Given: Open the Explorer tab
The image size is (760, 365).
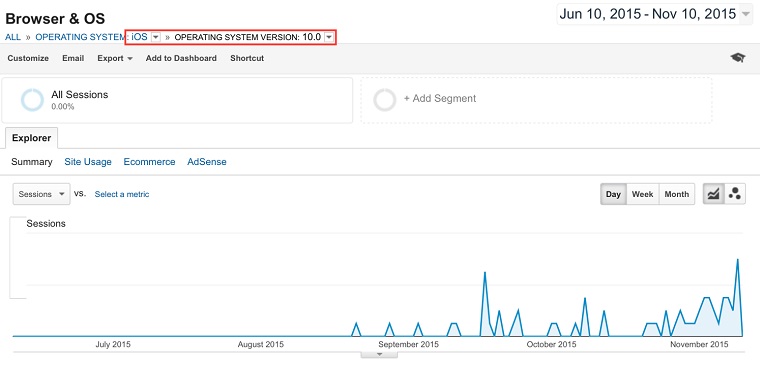Looking at the screenshot, I should point(32,138).
